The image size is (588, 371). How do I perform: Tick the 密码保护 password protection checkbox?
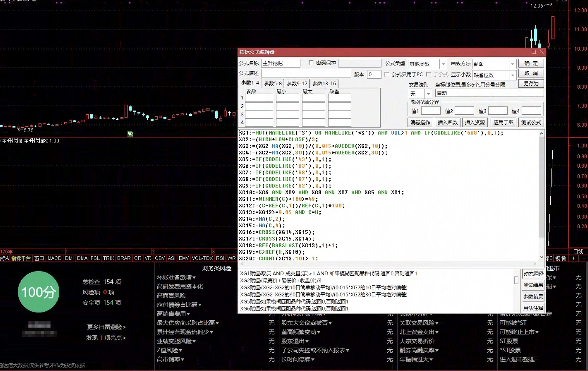pos(311,63)
